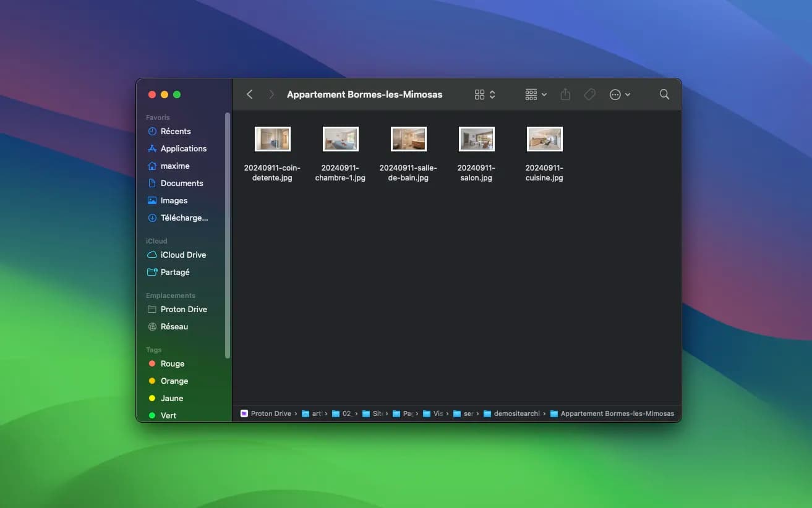Image resolution: width=812 pixels, height=508 pixels.
Task: Select iCloud Drive in sidebar
Action: (x=183, y=255)
